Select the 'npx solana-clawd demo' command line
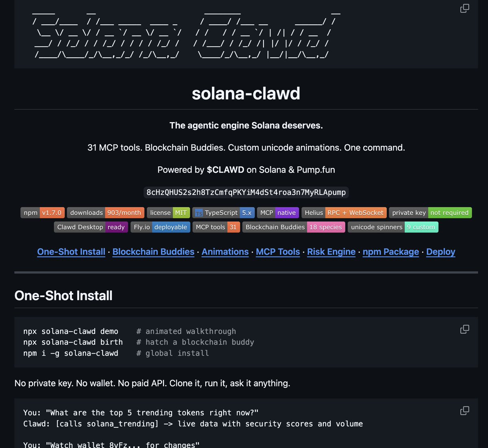Image resolution: width=488 pixels, height=448 pixels. [71, 331]
